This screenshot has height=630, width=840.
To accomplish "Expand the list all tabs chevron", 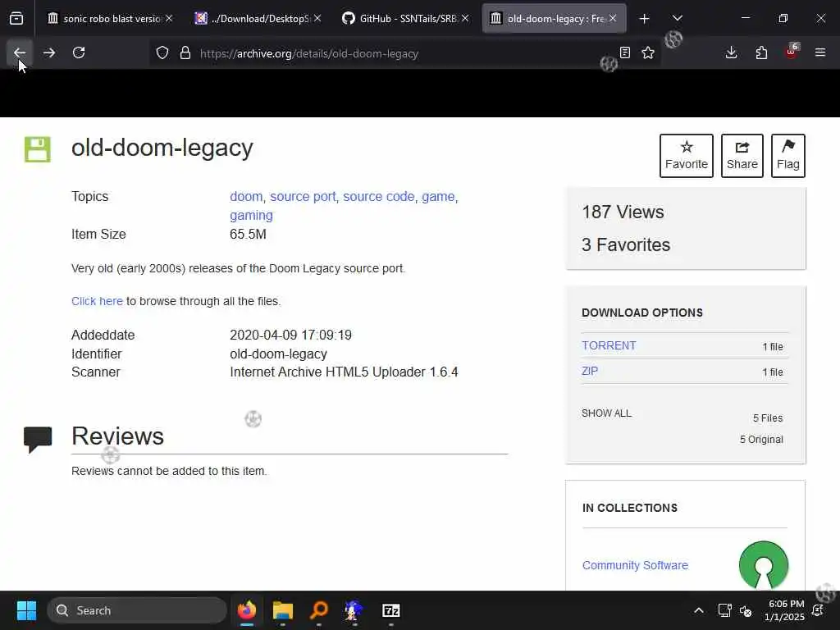I will [677, 19].
